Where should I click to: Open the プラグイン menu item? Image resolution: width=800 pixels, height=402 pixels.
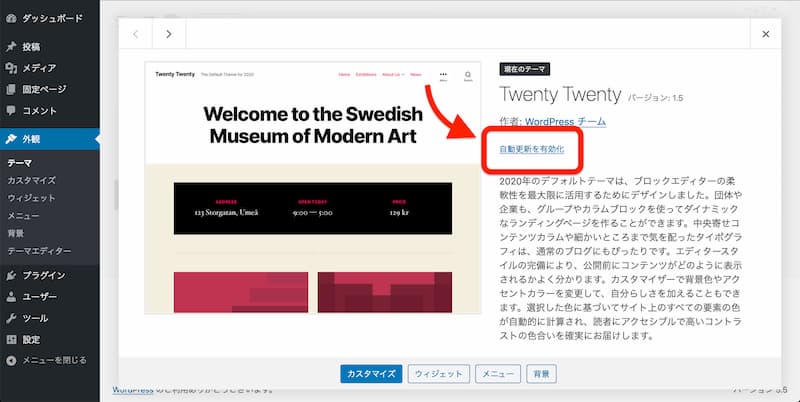pyautogui.click(x=50, y=275)
